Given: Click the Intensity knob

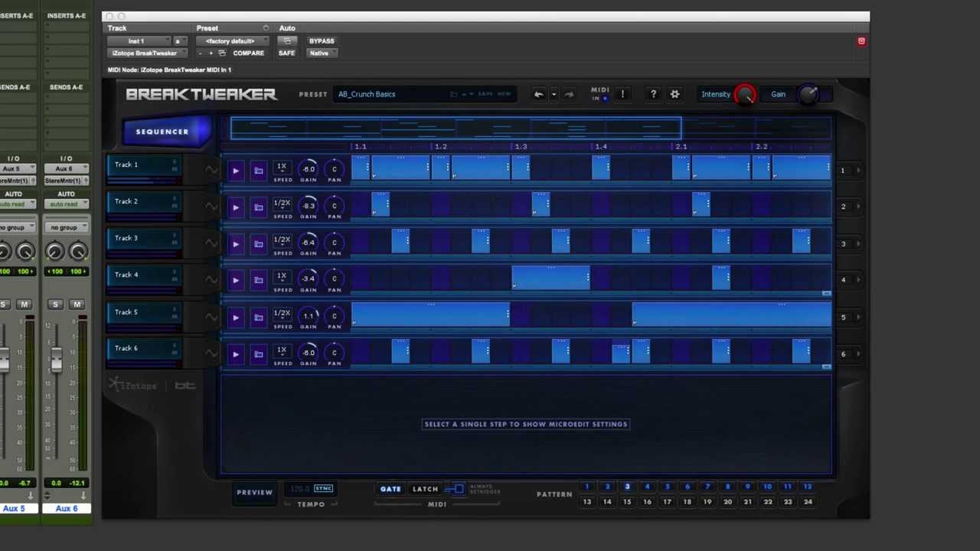Looking at the screenshot, I should (x=745, y=95).
